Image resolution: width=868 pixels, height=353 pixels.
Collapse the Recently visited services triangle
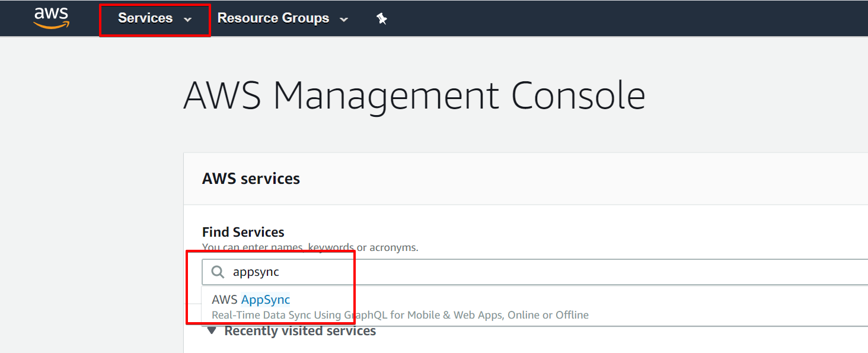pos(211,331)
